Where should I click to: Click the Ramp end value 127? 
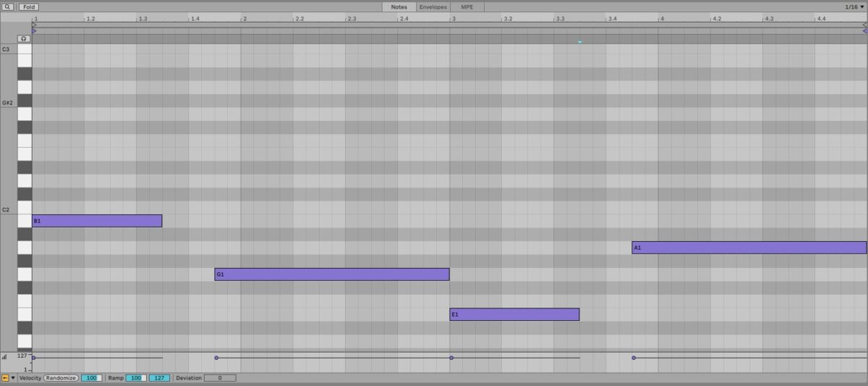[x=159, y=378]
